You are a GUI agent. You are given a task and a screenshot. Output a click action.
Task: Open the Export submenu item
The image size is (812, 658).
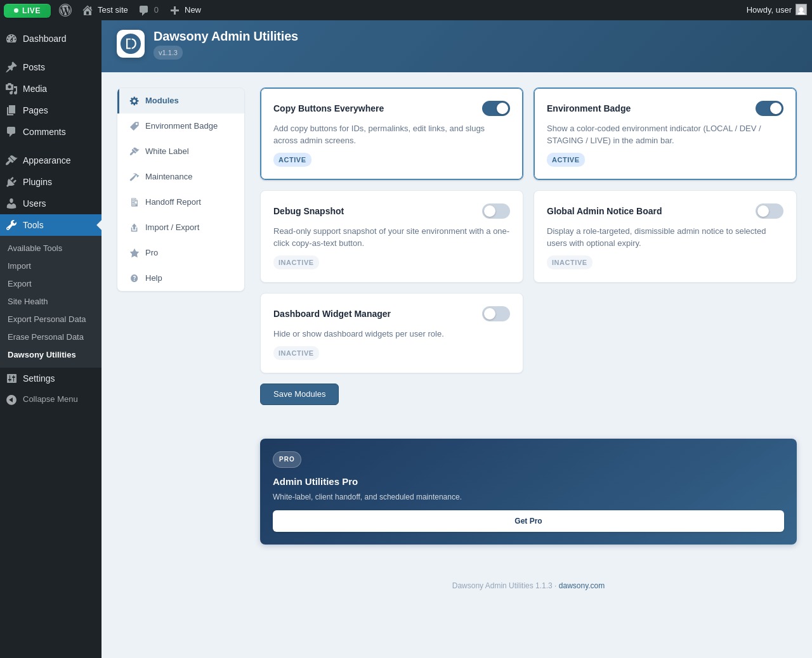20,284
